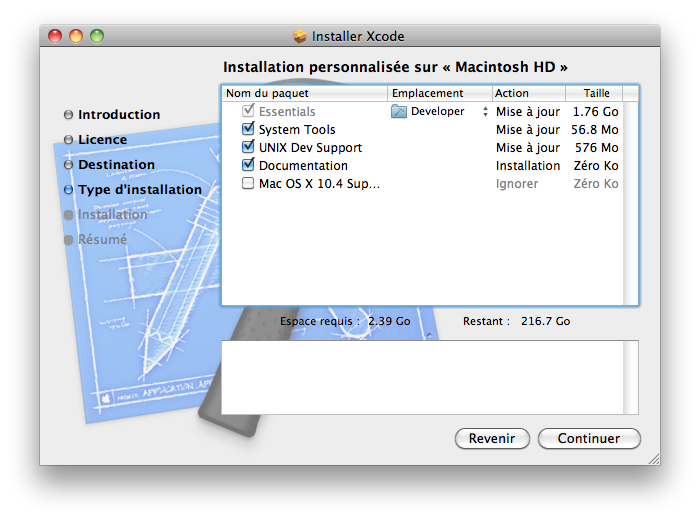Uncheck the Documentation package checkbox
The width and height of the screenshot is (700, 520).
[248, 165]
